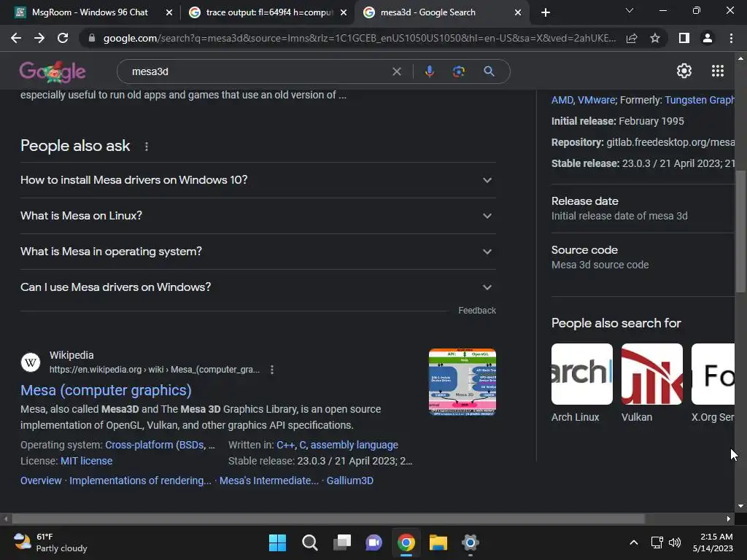Viewport: 747px width, 560px height.
Task: Open File Explorer from taskbar
Action: pyautogui.click(x=438, y=542)
